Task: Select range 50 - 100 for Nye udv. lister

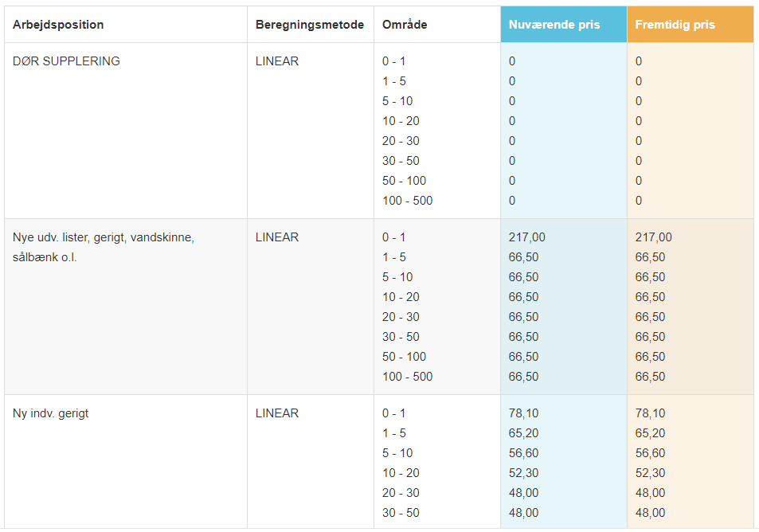Action: coord(404,357)
